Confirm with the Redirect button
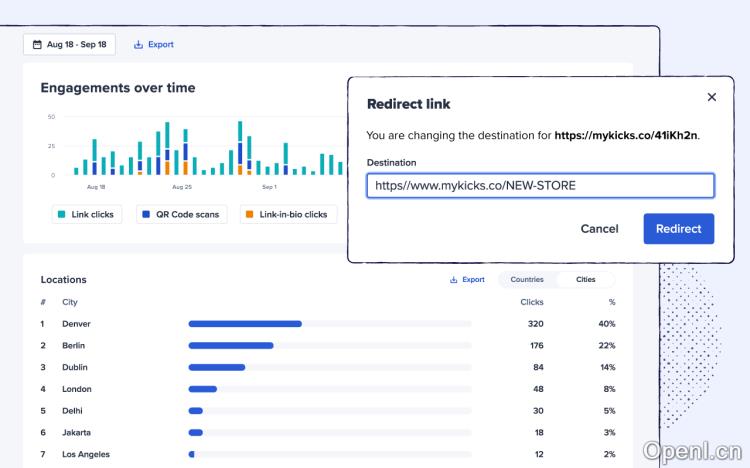 click(678, 228)
